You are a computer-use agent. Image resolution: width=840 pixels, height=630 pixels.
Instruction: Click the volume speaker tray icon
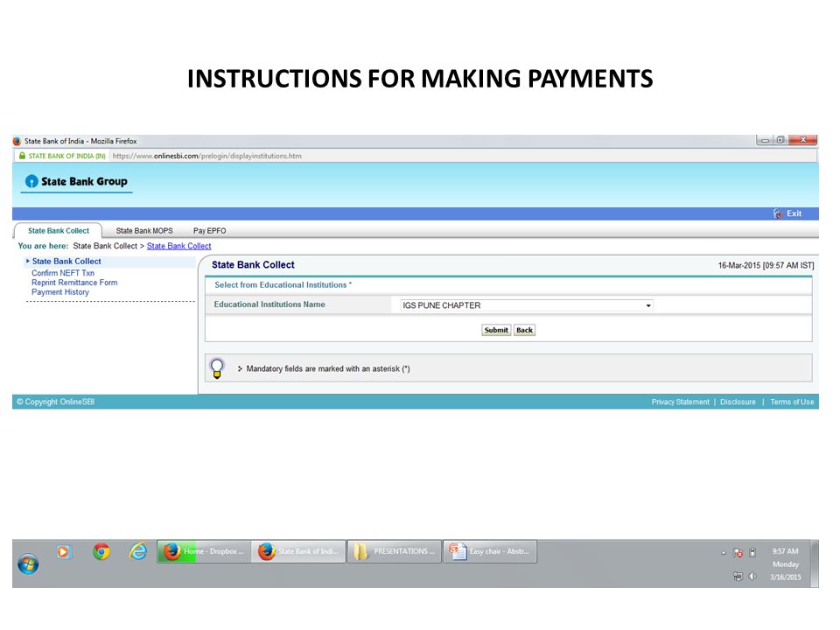pos(752,576)
